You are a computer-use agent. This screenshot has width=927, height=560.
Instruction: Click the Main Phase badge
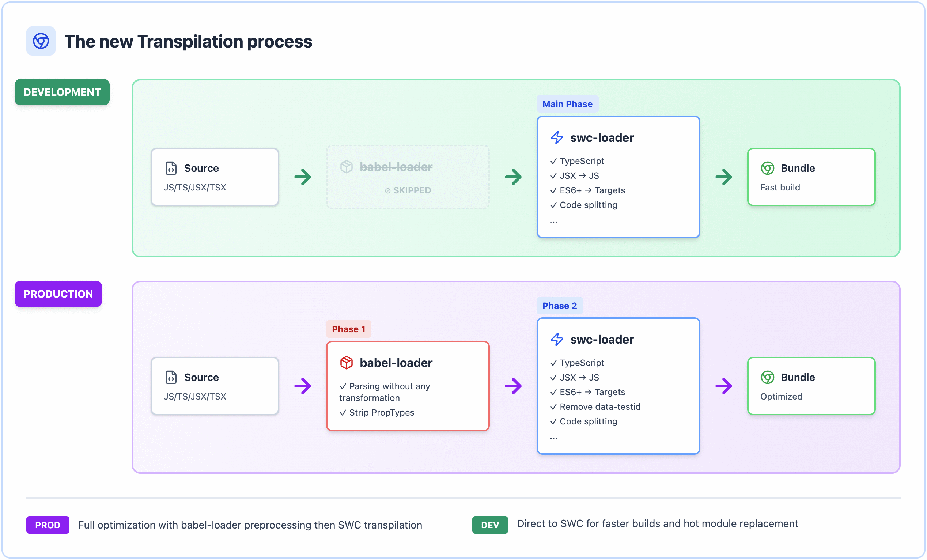[x=567, y=104]
